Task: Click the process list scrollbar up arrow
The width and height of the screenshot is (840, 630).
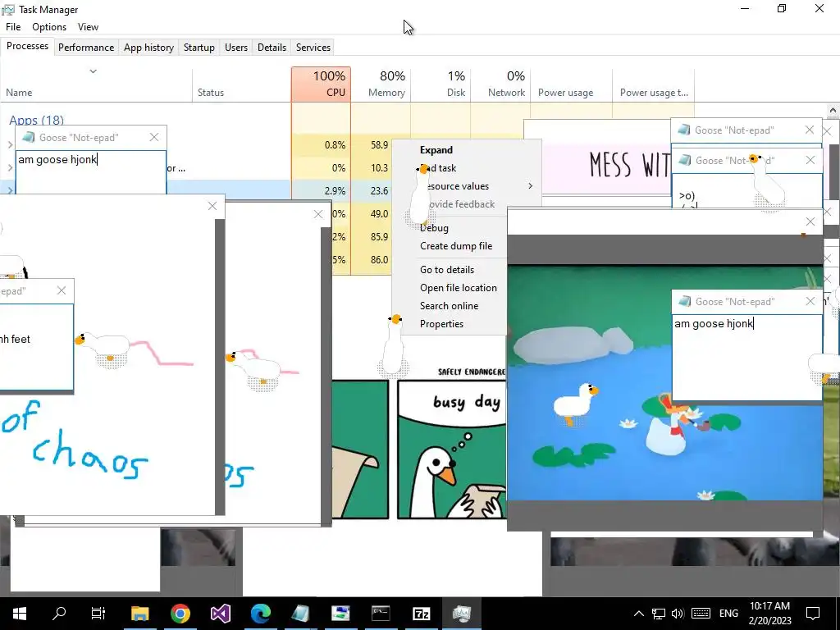Action: tap(833, 111)
